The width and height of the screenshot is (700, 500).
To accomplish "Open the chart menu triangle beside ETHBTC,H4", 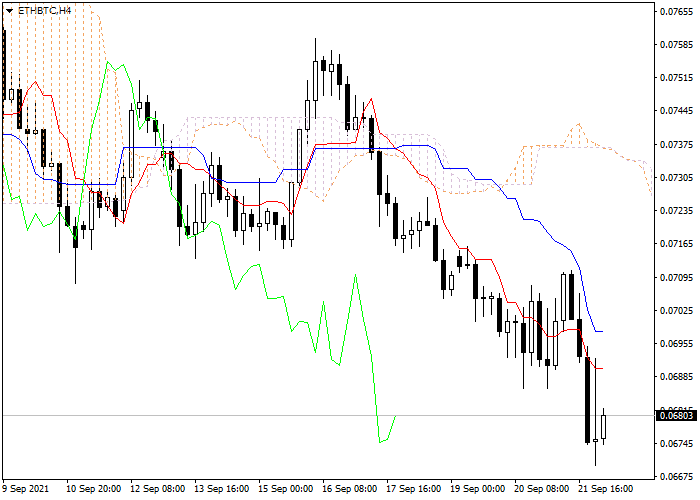I will [x=9, y=11].
